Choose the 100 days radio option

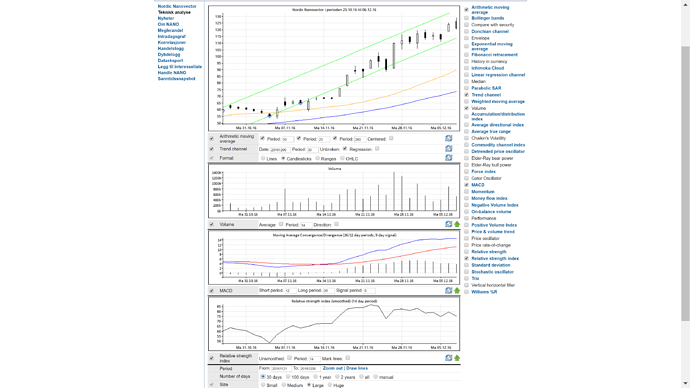click(288, 377)
